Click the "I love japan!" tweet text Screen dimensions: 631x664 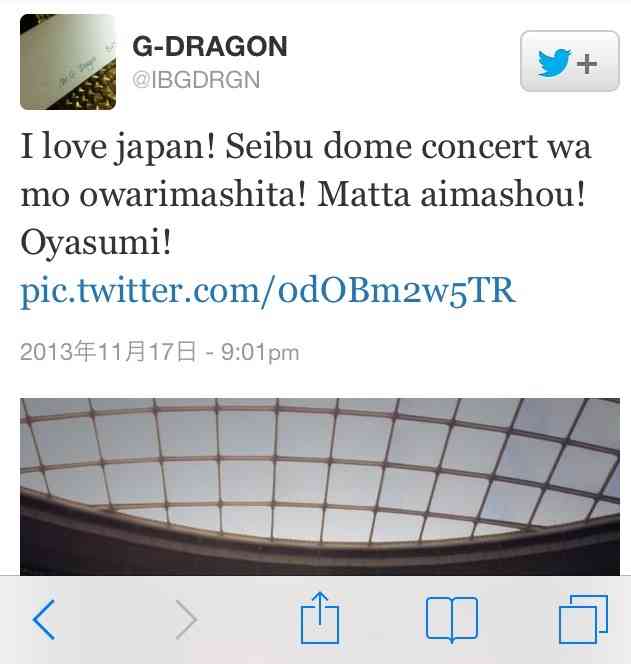(118, 146)
